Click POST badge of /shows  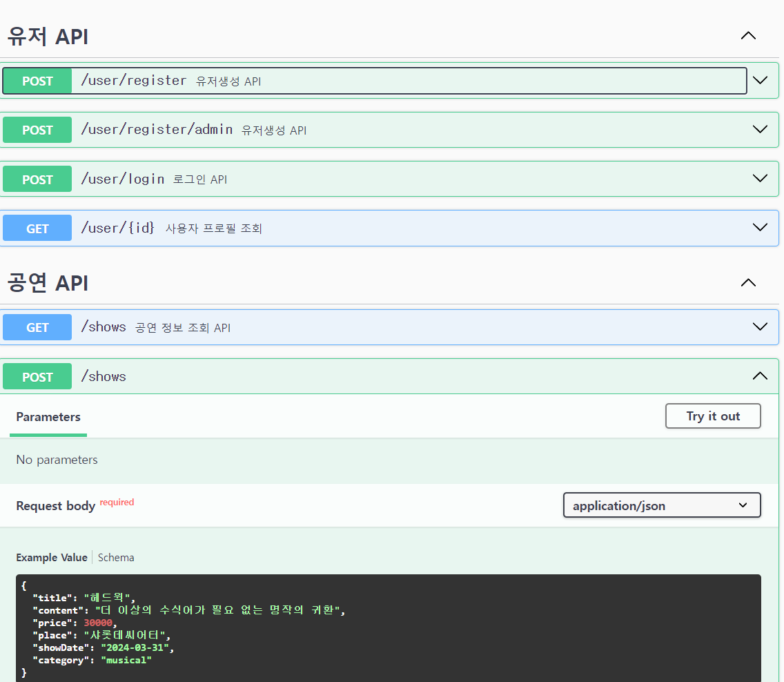point(37,376)
